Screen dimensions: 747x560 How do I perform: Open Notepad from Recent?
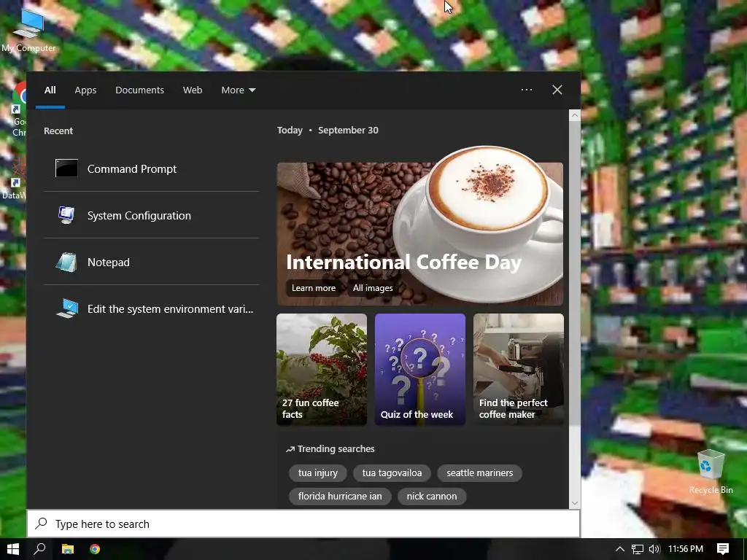[x=152, y=262]
